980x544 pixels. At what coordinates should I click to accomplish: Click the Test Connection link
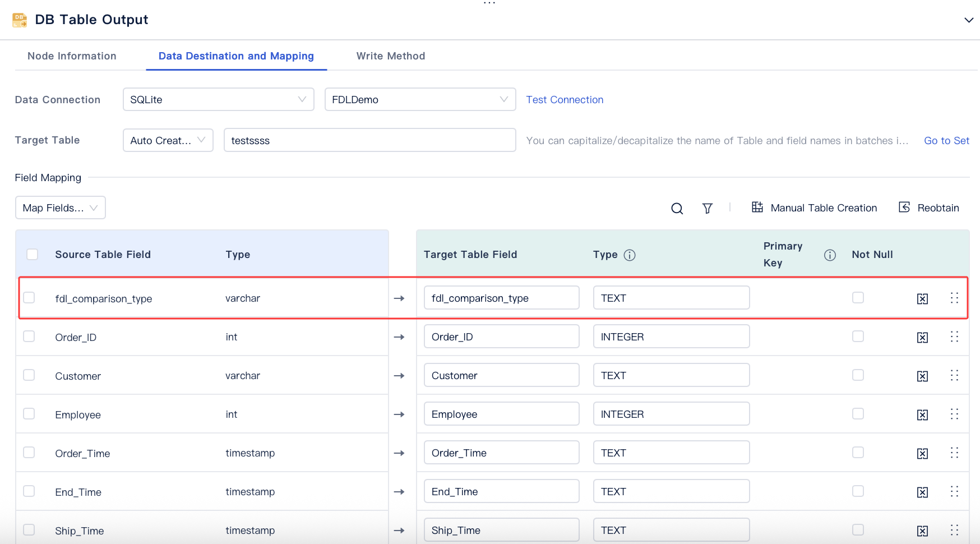click(x=565, y=100)
